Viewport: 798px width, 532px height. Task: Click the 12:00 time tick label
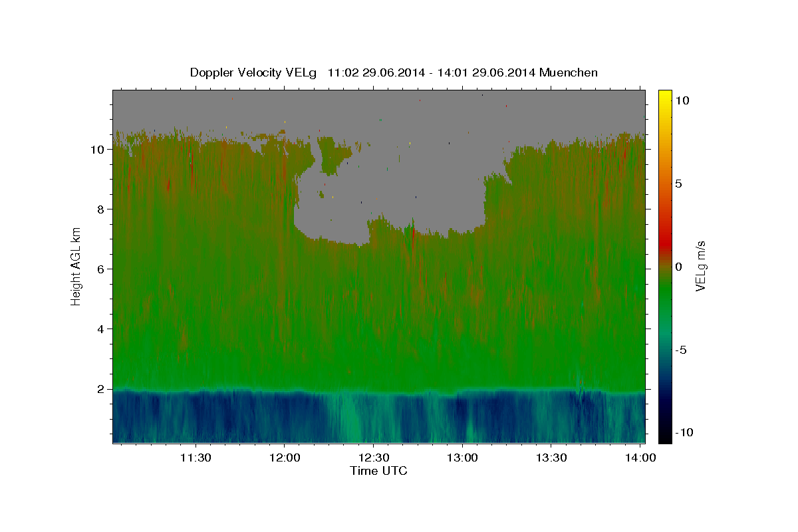point(285,458)
